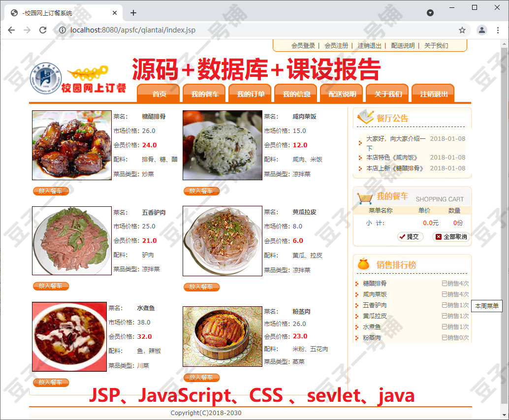
Task: Click the 24.0 member price of 糖醋排骨
Action: point(149,145)
